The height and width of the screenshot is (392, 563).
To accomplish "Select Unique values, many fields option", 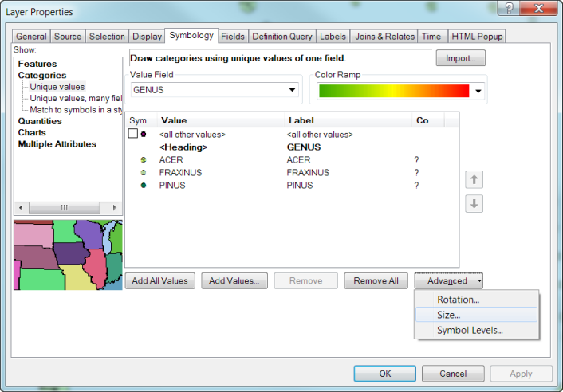I will point(76,98).
